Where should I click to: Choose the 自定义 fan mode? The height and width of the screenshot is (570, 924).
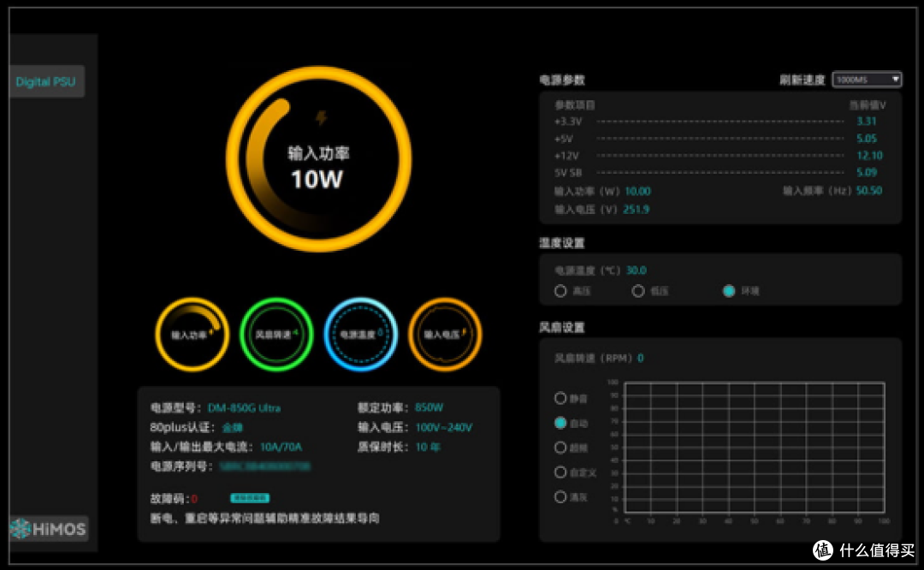(x=560, y=472)
